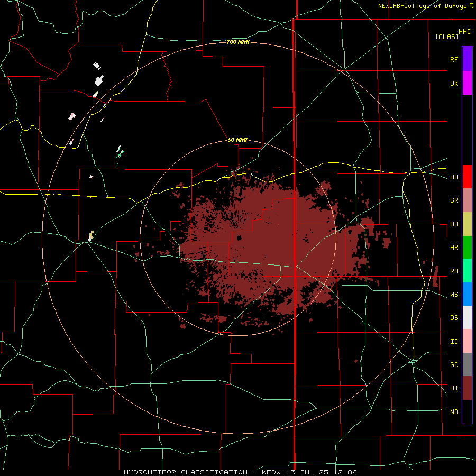Screen dimensions: 476x476
Task: Click the ND black legend swatch
Action: click(467, 411)
